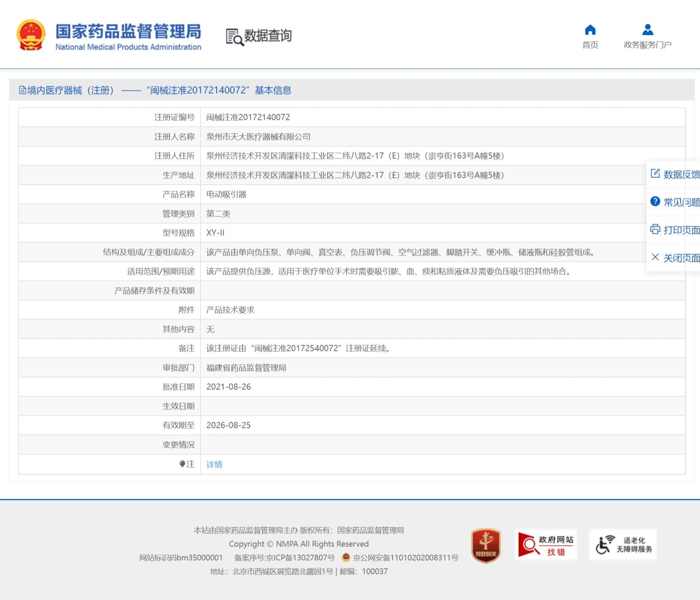Click the close page X icon
The height and width of the screenshot is (600, 700).
655,257
